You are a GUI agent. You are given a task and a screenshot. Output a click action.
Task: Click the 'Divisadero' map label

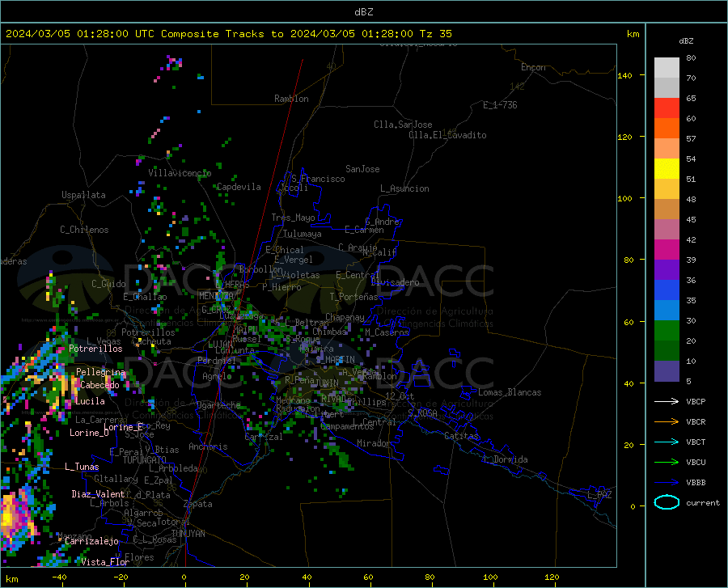coord(395,282)
